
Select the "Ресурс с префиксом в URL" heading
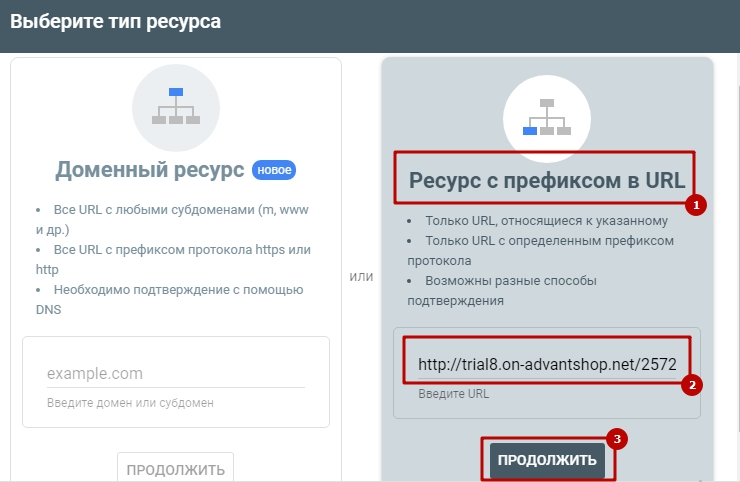click(x=546, y=181)
